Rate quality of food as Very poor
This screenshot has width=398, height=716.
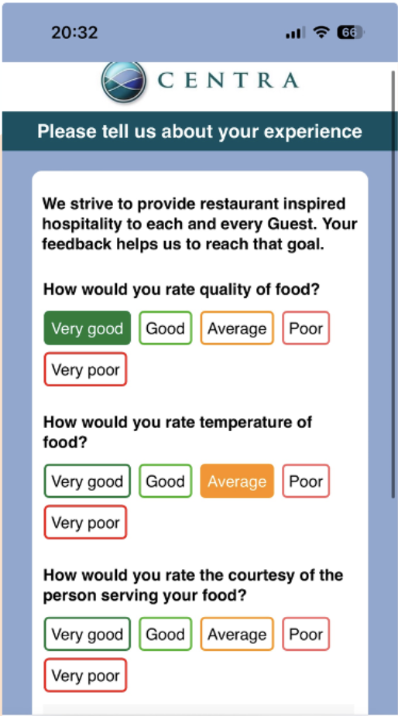pos(85,369)
